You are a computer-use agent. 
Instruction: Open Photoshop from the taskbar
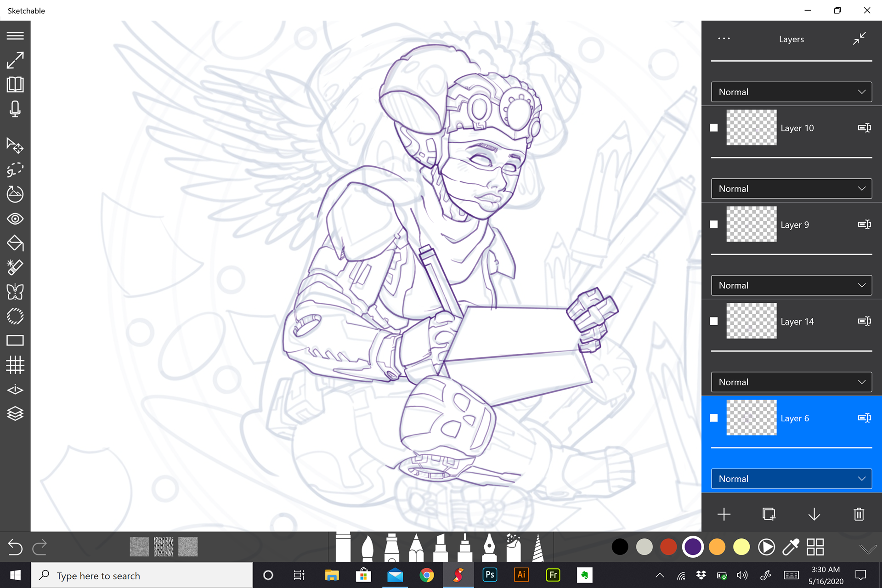click(490, 575)
